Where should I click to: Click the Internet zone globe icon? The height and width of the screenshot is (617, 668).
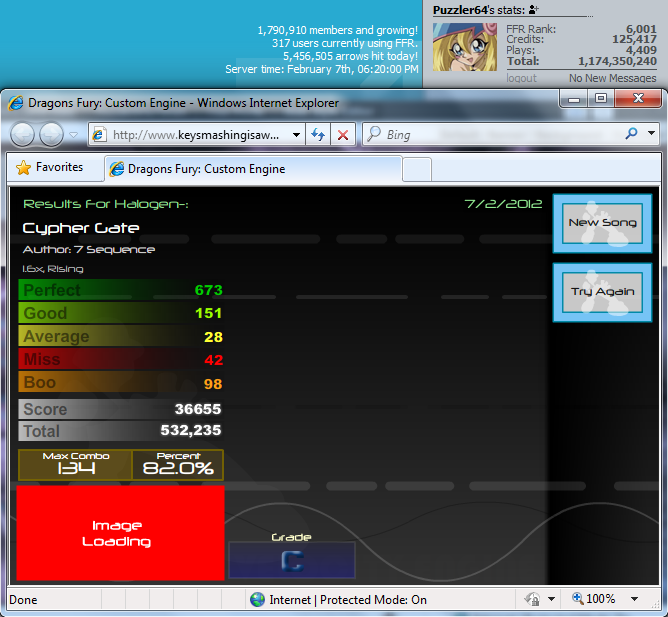pos(257,599)
